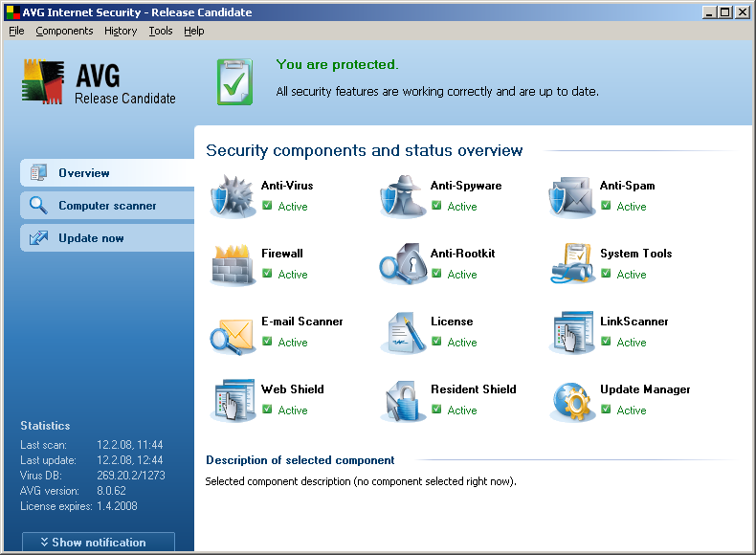The height and width of the screenshot is (555, 756).
Task: Click the Update now arrow icon
Action: (x=38, y=237)
